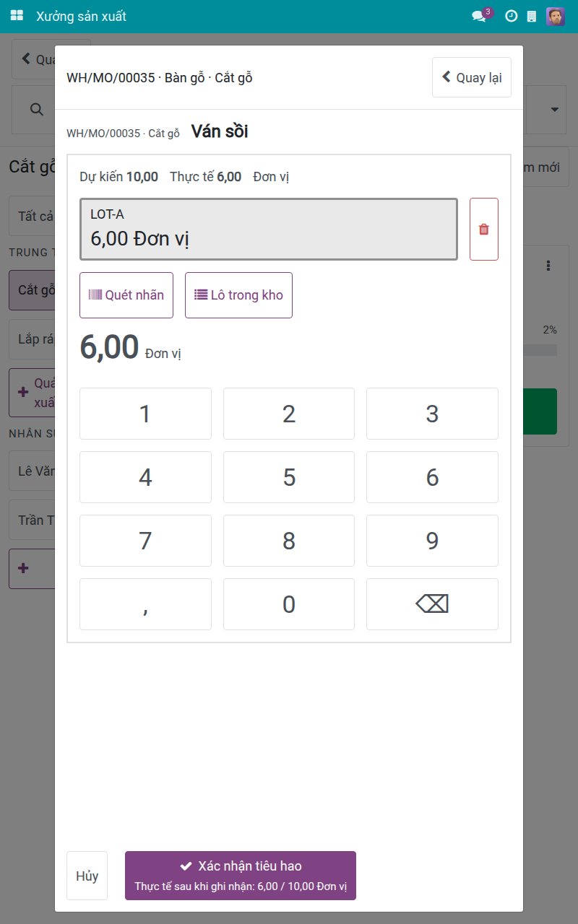Click the company building icon
Screen dimensions: 578x924
point(532,16)
